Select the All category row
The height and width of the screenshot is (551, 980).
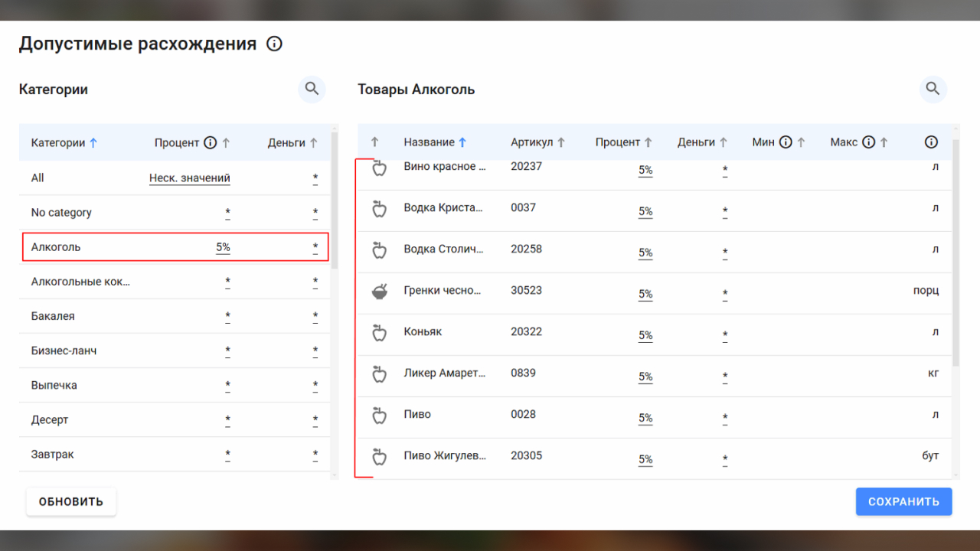[175, 178]
